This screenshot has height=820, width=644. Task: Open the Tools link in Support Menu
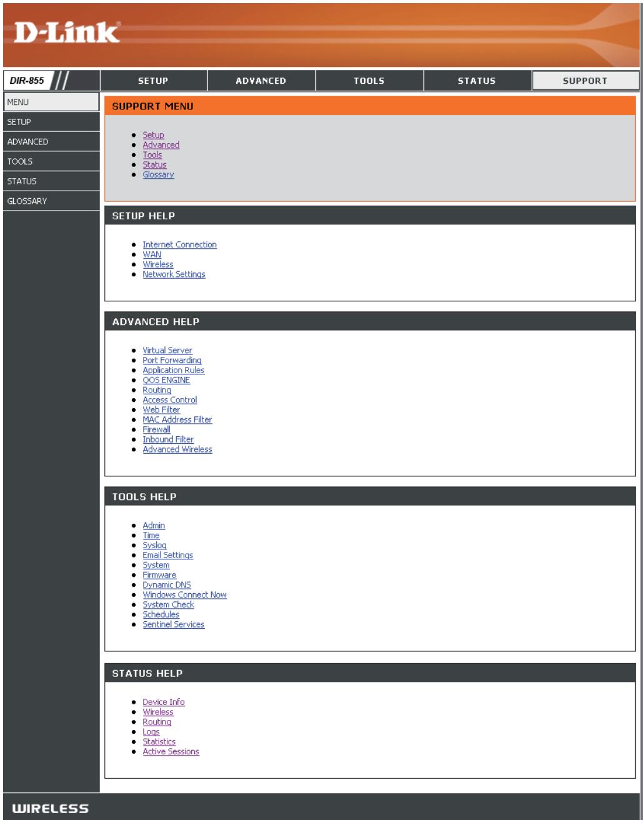point(152,155)
